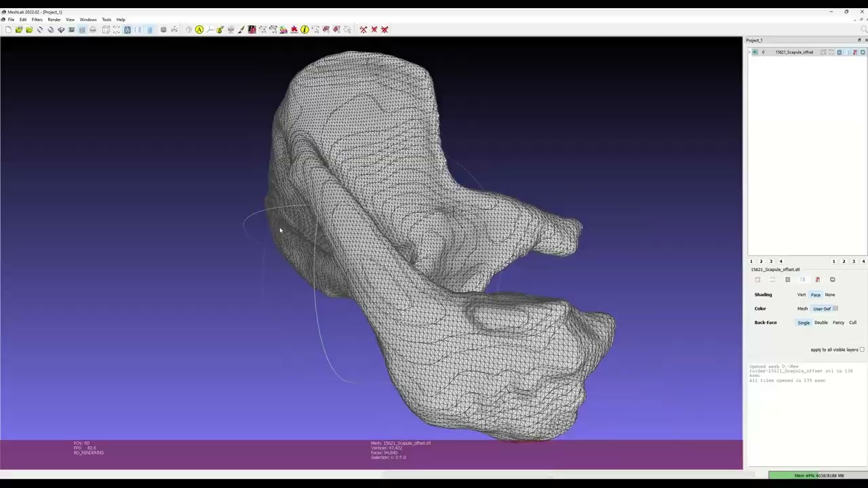868x488 pixels.
Task: Click the Open Project folder icon
Action: [19, 29]
